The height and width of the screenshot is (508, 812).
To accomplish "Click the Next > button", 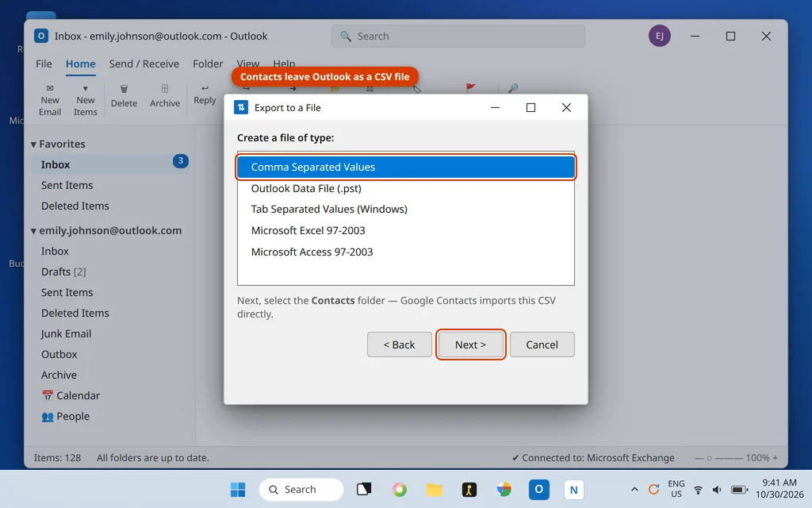I will coord(470,344).
